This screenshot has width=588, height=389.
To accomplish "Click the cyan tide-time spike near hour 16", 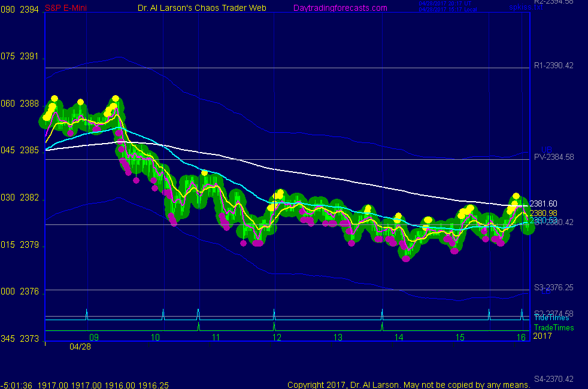I will click(x=522, y=314).
